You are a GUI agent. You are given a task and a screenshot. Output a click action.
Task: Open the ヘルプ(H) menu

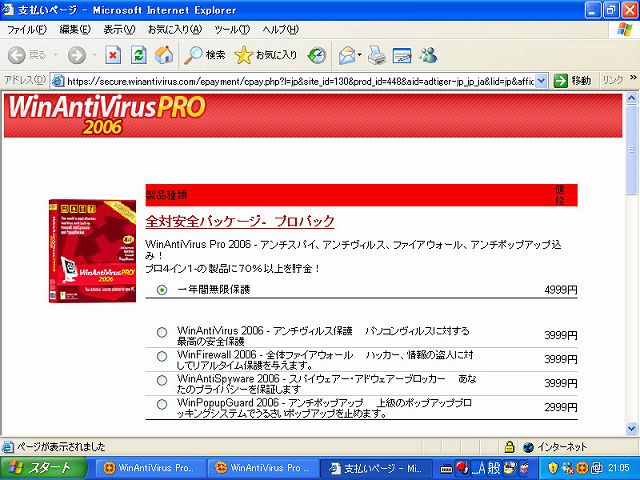(x=280, y=29)
